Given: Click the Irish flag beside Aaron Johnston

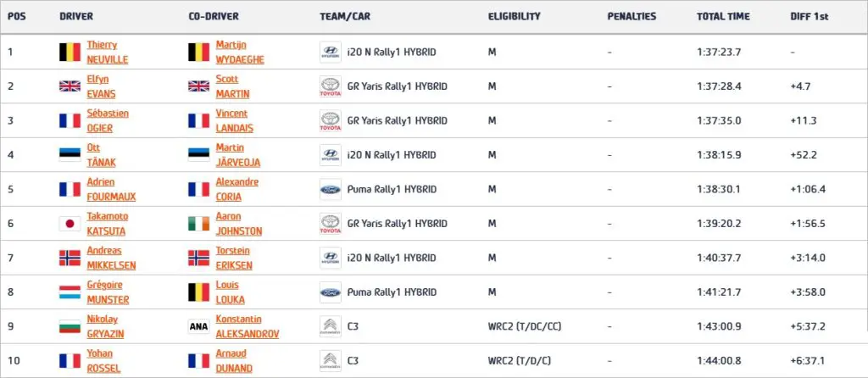Looking at the screenshot, I should coord(198,224).
